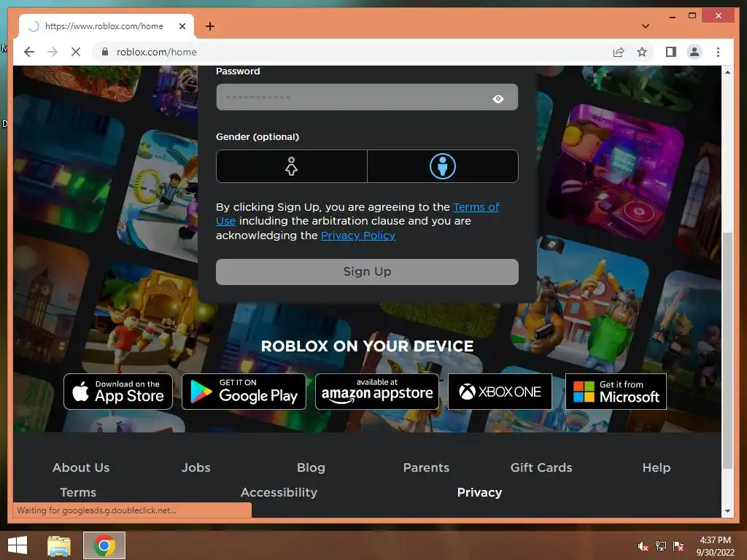747x560 pixels.
Task: Close the roblox.com/home tab
Action: [x=182, y=26]
